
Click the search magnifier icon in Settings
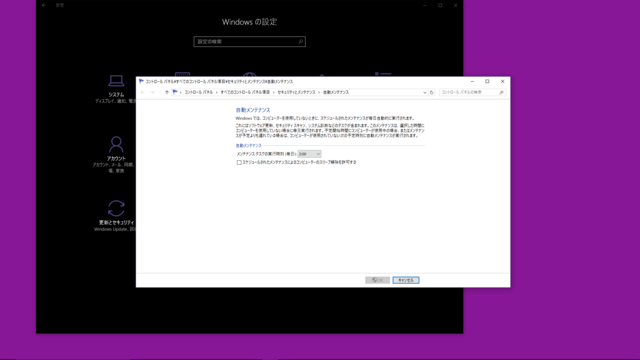(x=301, y=42)
